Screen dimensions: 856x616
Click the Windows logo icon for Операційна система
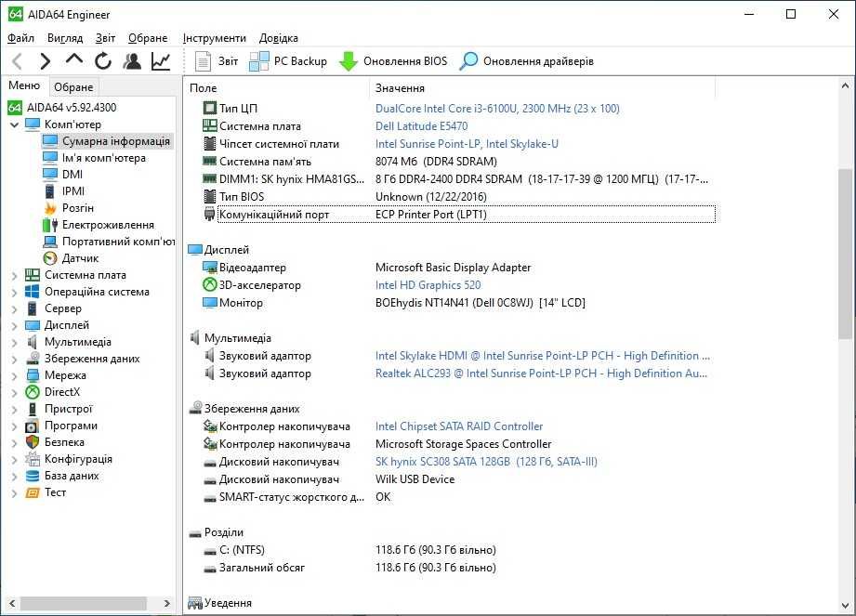click(33, 292)
